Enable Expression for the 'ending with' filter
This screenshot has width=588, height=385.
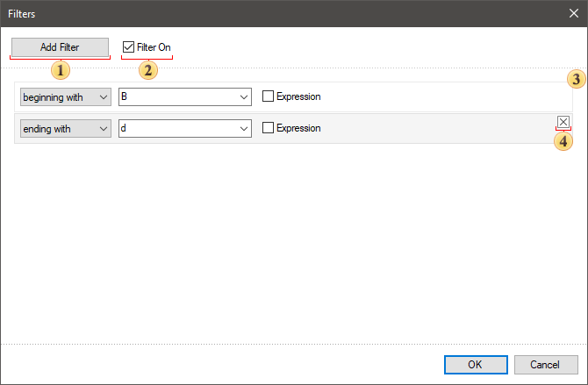pos(269,128)
